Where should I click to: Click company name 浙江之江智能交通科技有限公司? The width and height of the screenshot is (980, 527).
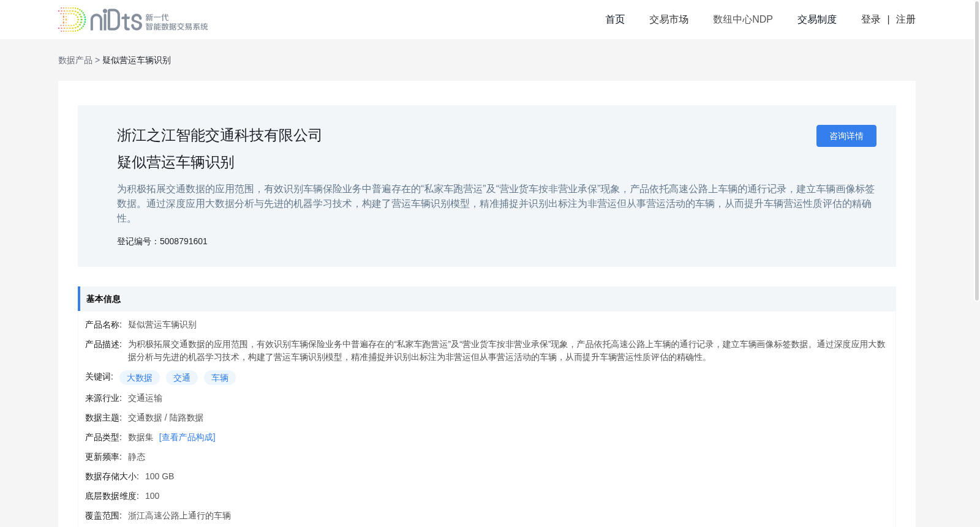(x=219, y=135)
